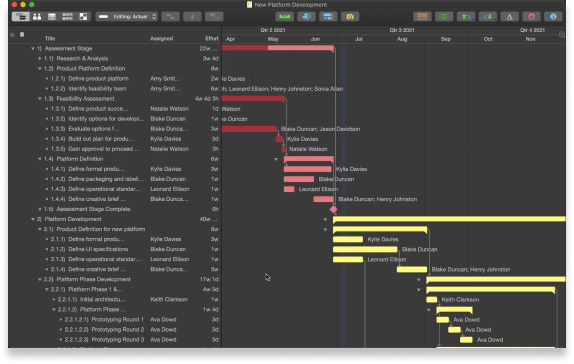Click the notes column icon in header
The image size is (574, 364).
(x=22, y=34)
